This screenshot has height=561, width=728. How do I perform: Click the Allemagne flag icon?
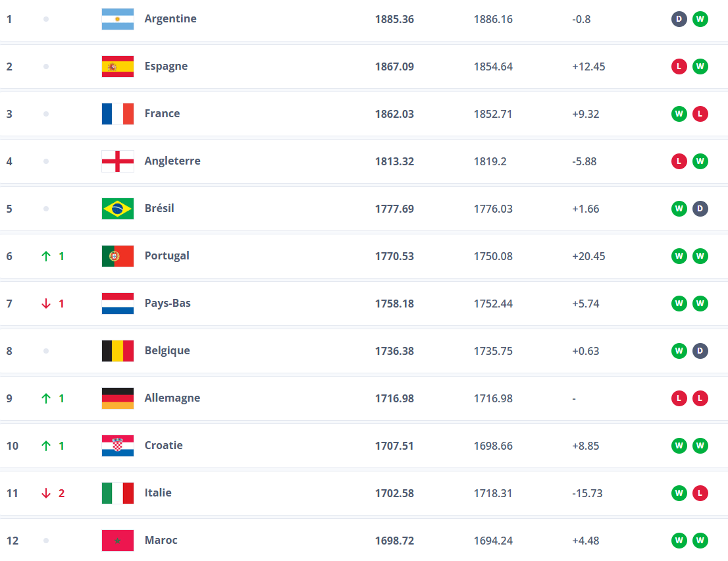point(117,398)
